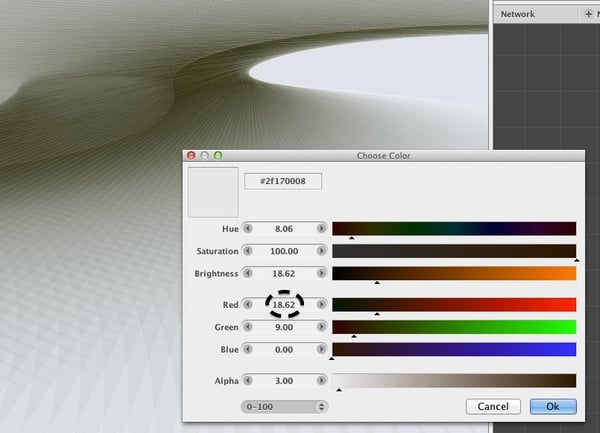Click the Saturation value 100.00
This screenshot has height=433, width=600.
(x=284, y=251)
